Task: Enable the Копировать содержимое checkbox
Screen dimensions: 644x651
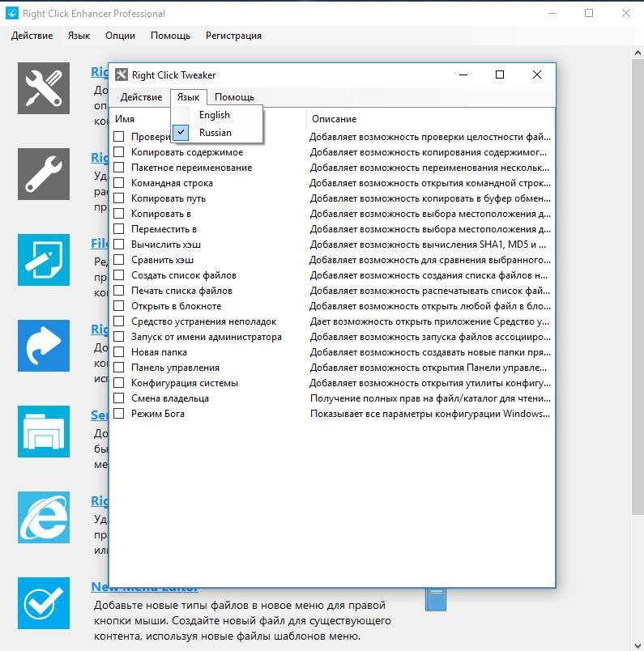Action: pos(119,152)
